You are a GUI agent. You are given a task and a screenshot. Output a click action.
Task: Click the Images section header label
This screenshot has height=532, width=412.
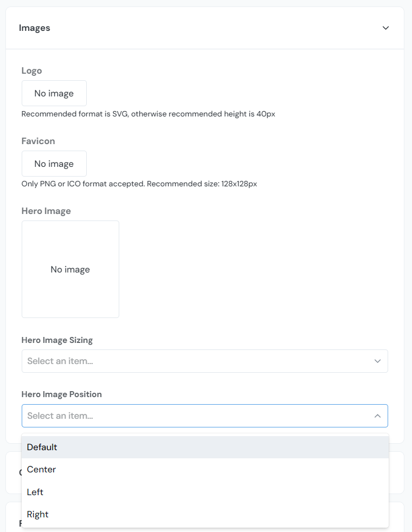click(x=34, y=28)
